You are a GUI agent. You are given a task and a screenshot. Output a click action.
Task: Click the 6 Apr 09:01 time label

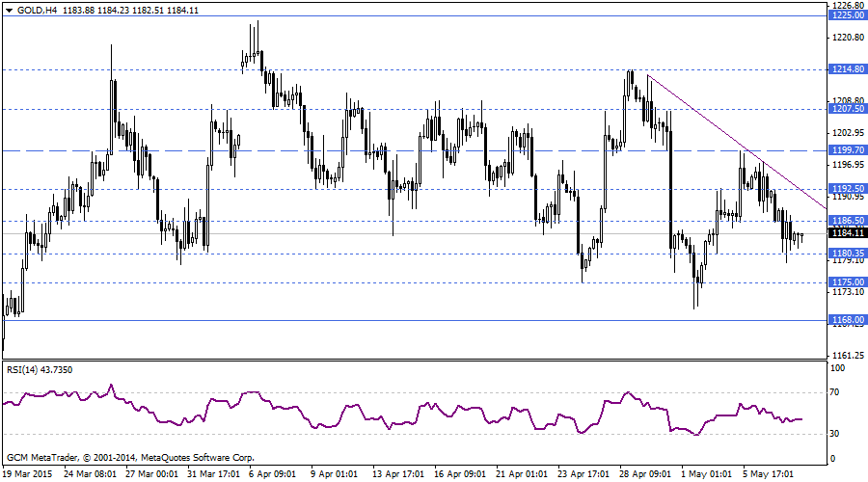[272, 474]
